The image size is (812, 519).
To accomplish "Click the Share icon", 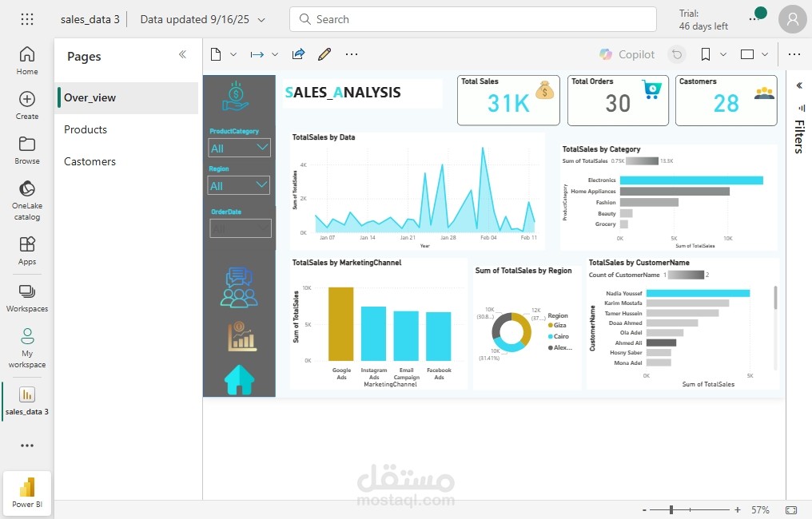I will [298, 53].
